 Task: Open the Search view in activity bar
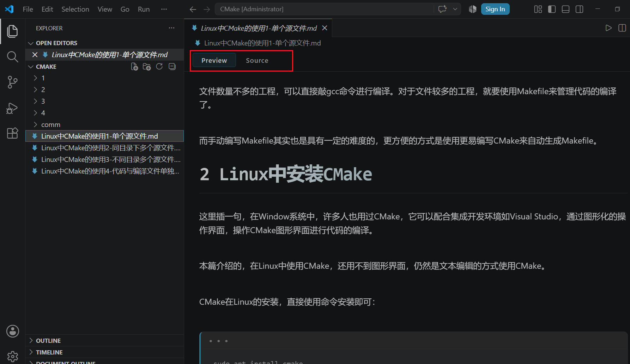pyautogui.click(x=12, y=56)
